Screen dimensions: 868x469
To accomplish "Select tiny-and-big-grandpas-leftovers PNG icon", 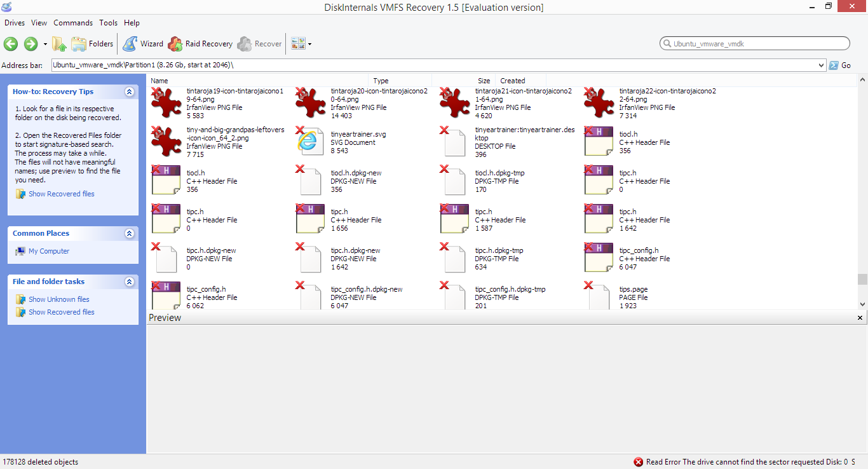I will [x=166, y=141].
